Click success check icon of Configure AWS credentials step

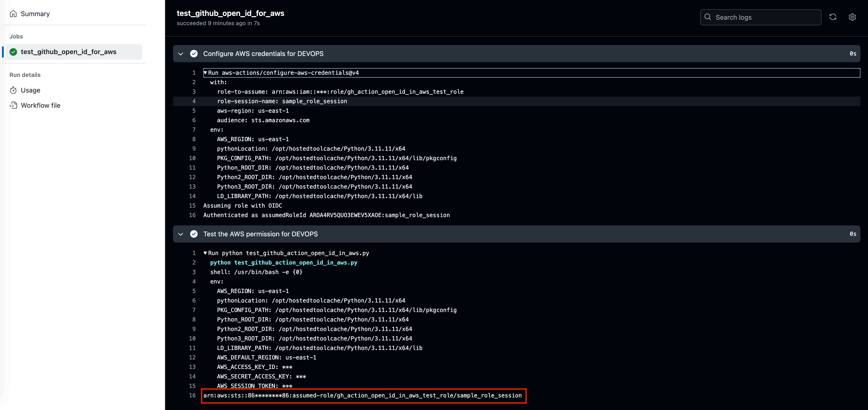click(x=194, y=54)
